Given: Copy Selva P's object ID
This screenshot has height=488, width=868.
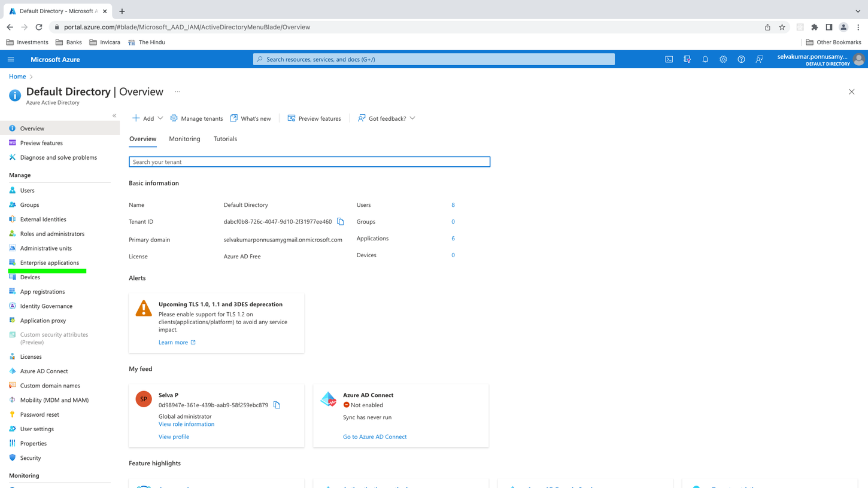Looking at the screenshot, I should pos(277,405).
